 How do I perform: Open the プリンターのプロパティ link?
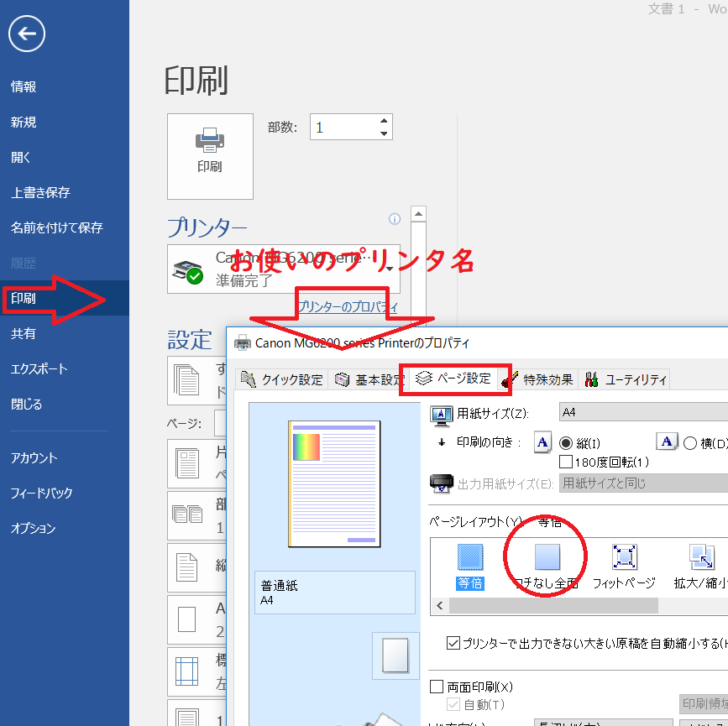tap(348, 306)
